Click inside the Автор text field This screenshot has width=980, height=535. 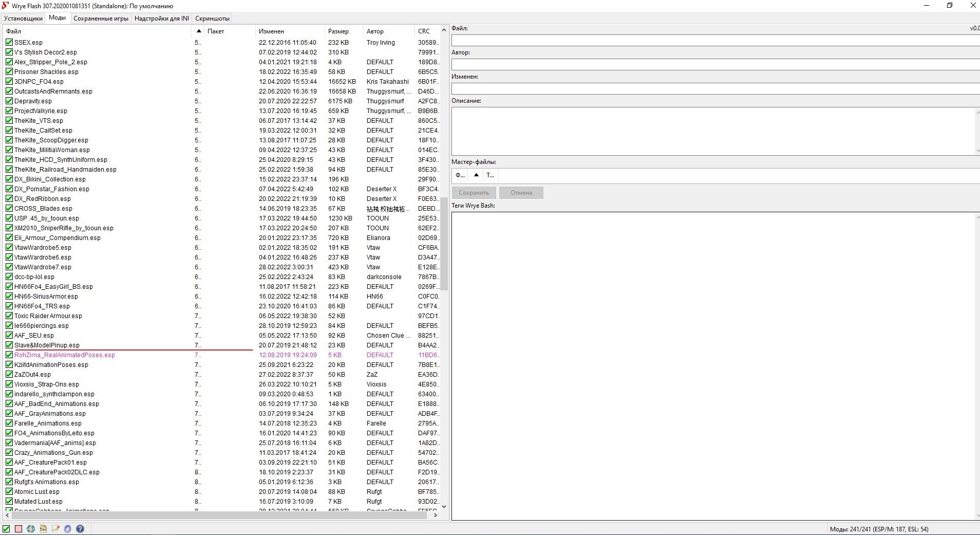coord(714,65)
